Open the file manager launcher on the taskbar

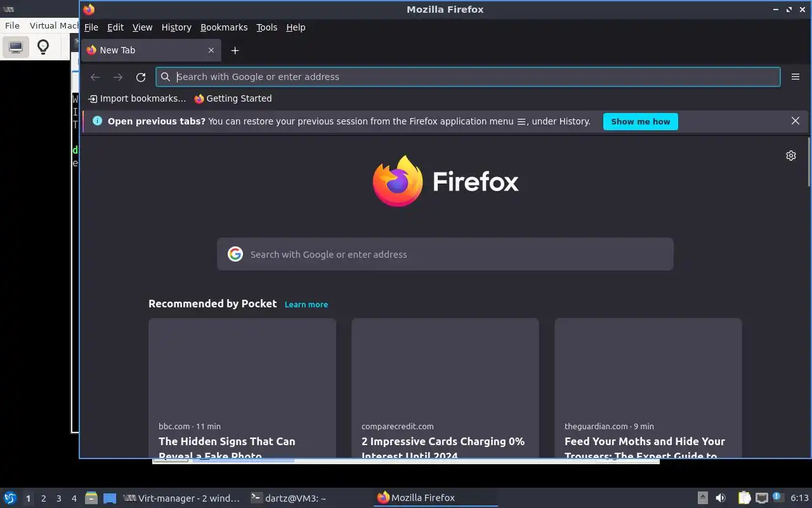tap(91, 498)
